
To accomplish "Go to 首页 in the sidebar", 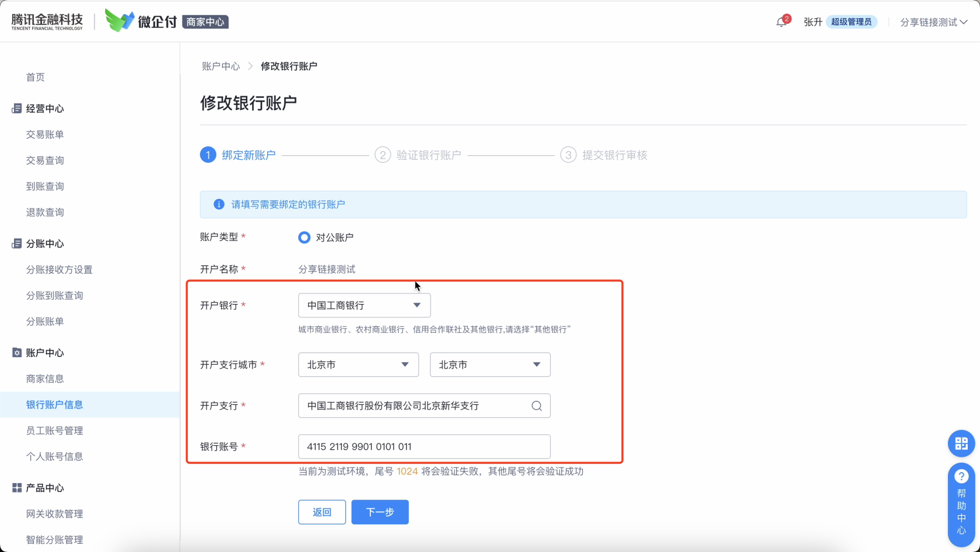I will tap(36, 77).
